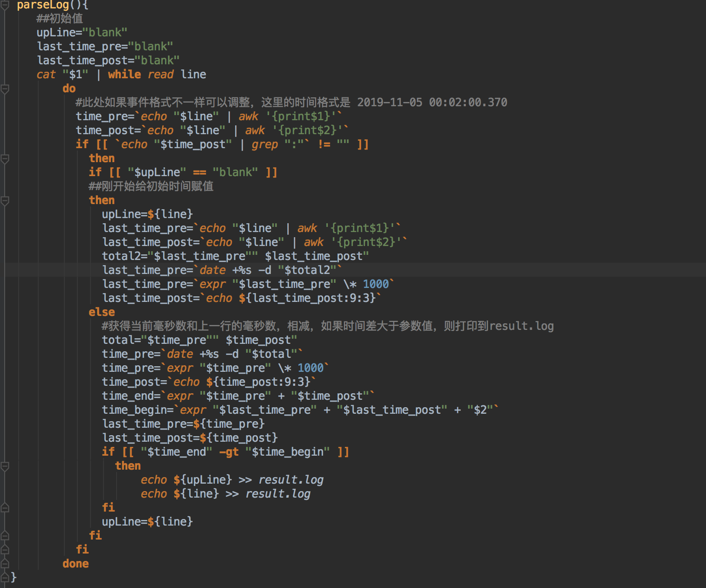This screenshot has height=588, width=706.
Task: Click the comment mentioning result.log
Action: tap(328, 326)
